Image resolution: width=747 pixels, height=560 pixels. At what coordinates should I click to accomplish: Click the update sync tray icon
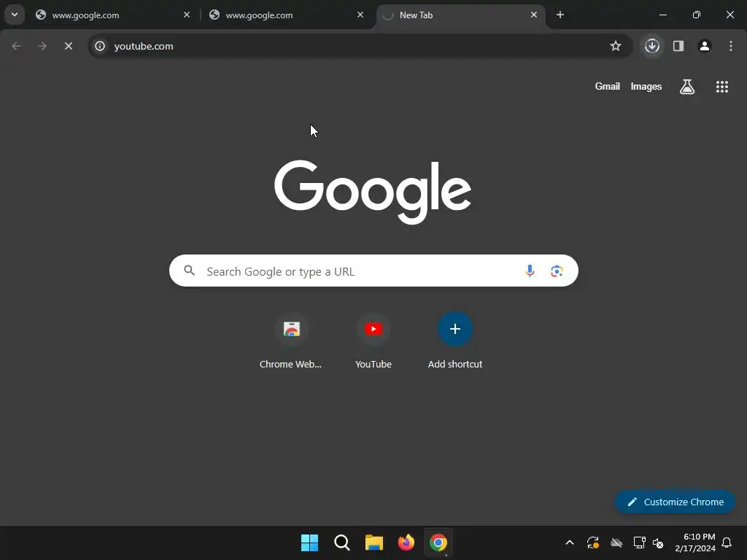point(592,542)
